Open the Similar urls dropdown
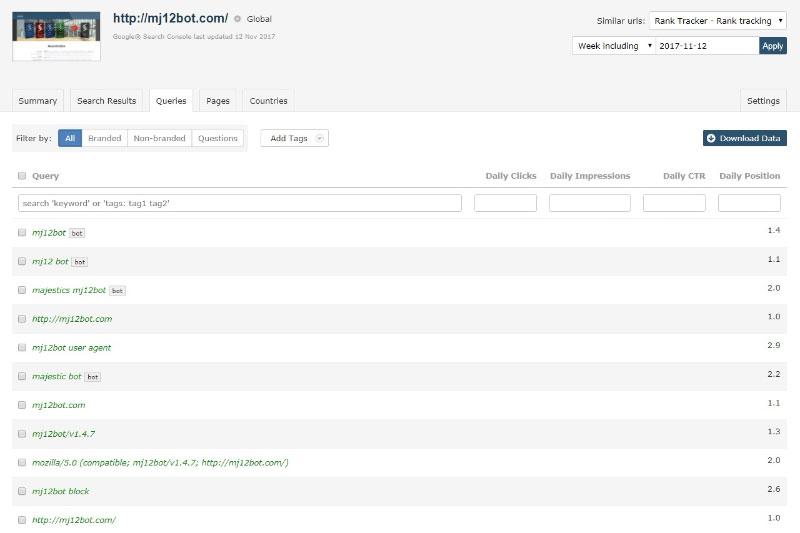The height and width of the screenshot is (533, 800). [x=717, y=21]
